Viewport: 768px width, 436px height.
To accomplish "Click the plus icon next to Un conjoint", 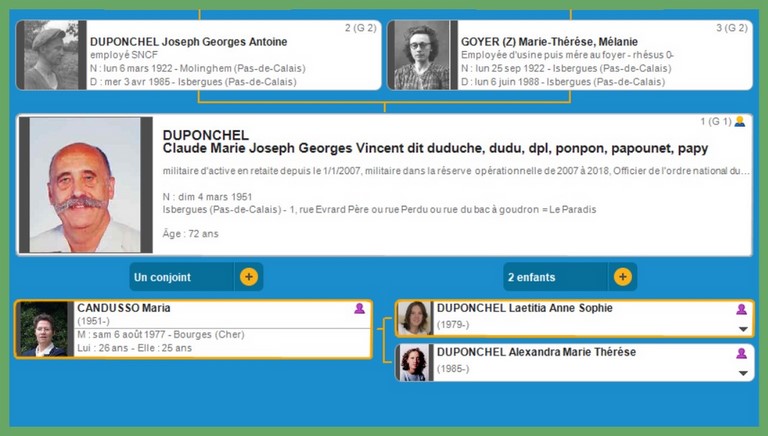I will 248,277.
